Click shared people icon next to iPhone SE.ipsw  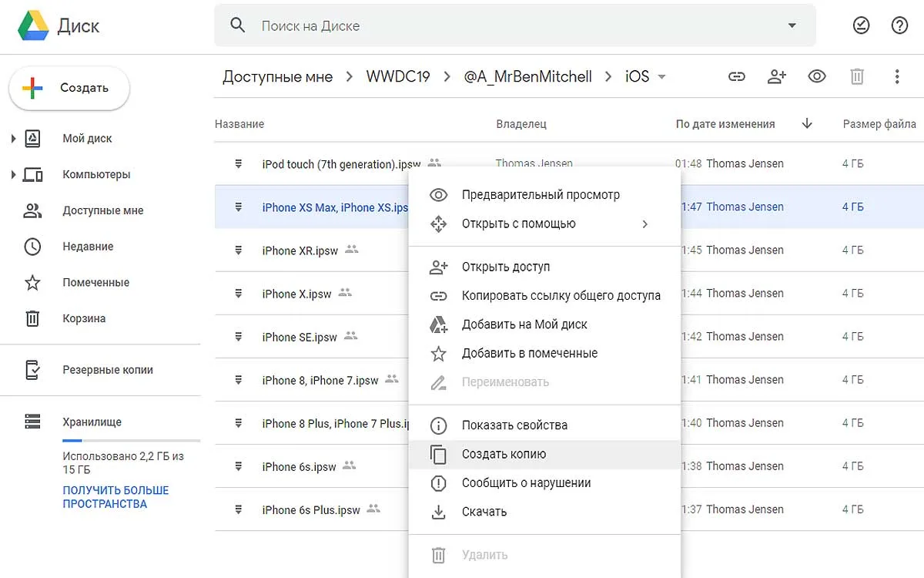(x=351, y=336)
